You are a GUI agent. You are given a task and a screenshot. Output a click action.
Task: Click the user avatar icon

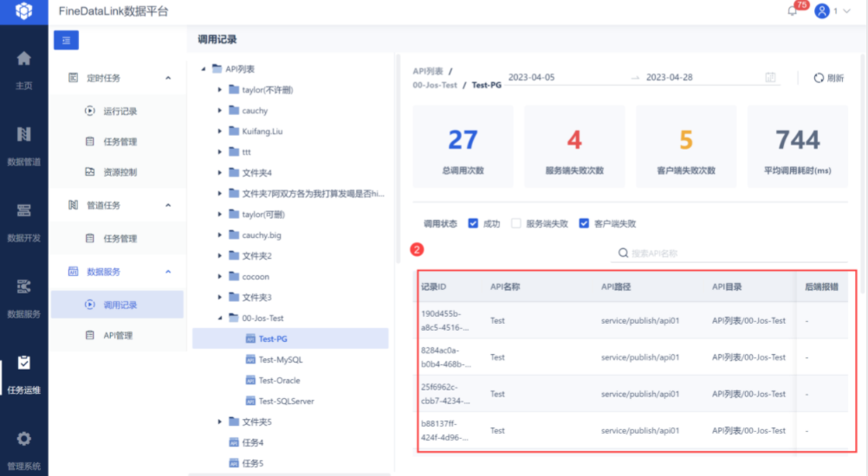pyautogui.click(x=822, y=10)
